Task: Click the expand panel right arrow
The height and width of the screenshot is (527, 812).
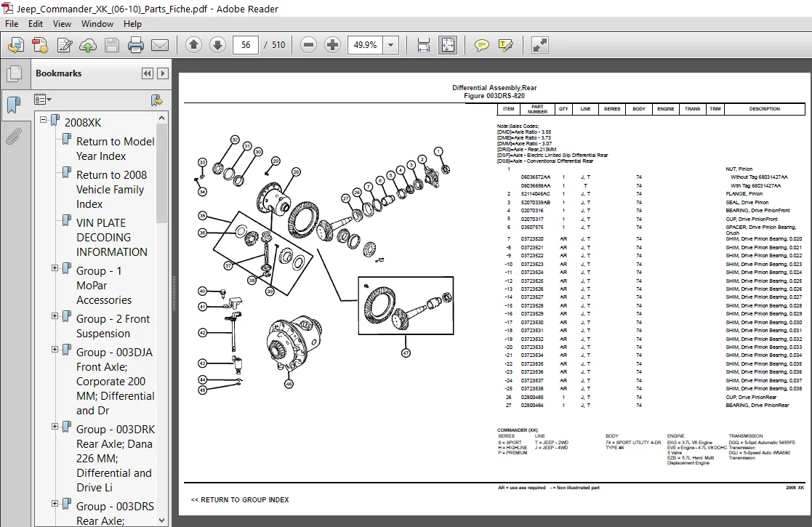Action: click(163, 73)
